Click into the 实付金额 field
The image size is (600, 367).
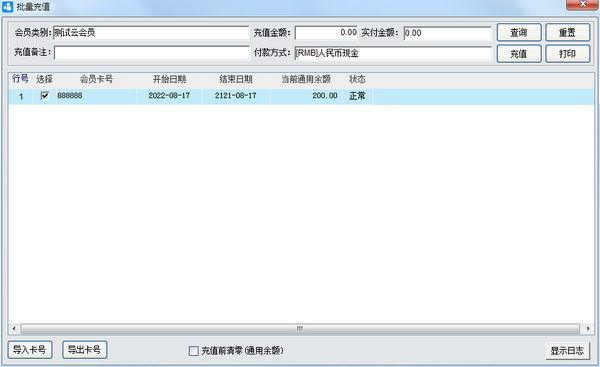(x=447, y=33)
